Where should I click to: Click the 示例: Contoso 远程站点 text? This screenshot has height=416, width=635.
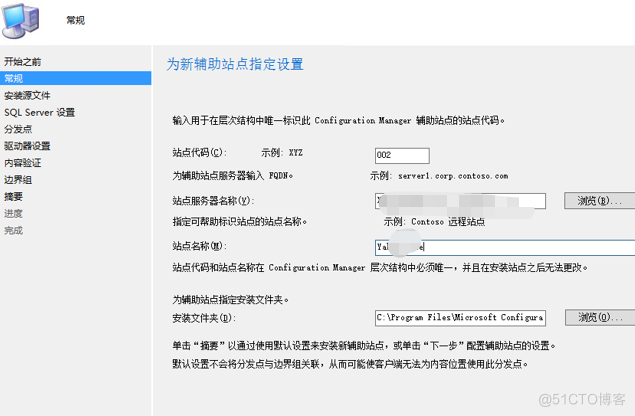434,222
